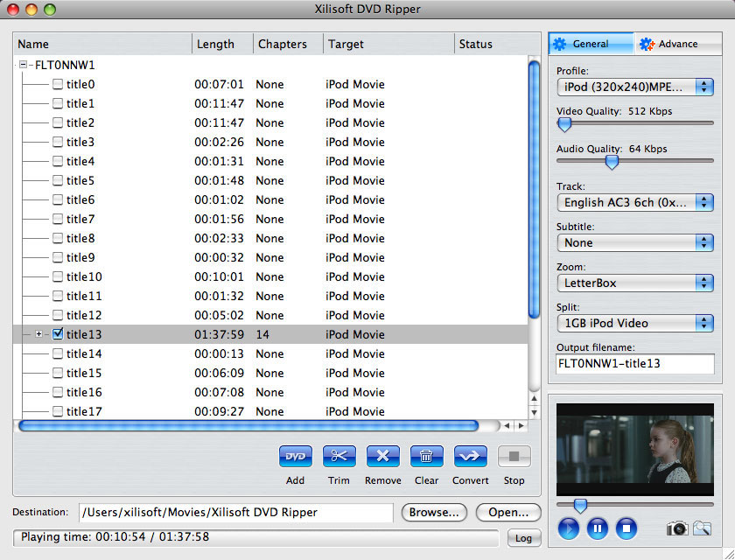Click the horizontal scroll left arrow
This screenshot has height=560, width=735.
pos(507,425)
